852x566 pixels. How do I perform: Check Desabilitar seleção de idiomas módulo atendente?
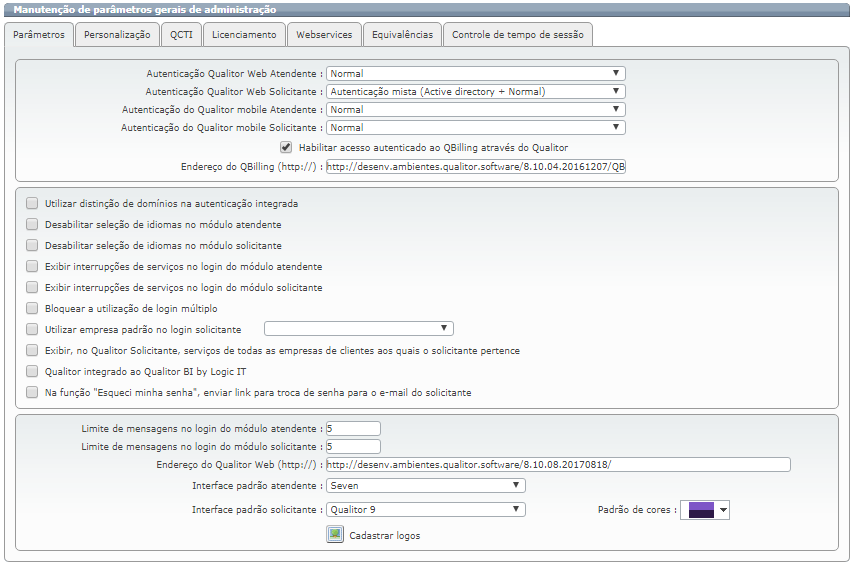32,224
